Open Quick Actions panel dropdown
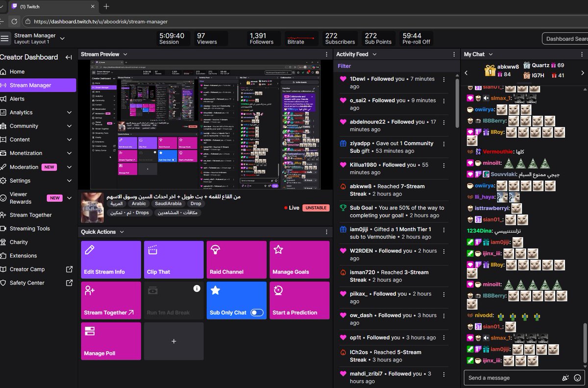 pyautogui.click(x=122, y=232)
